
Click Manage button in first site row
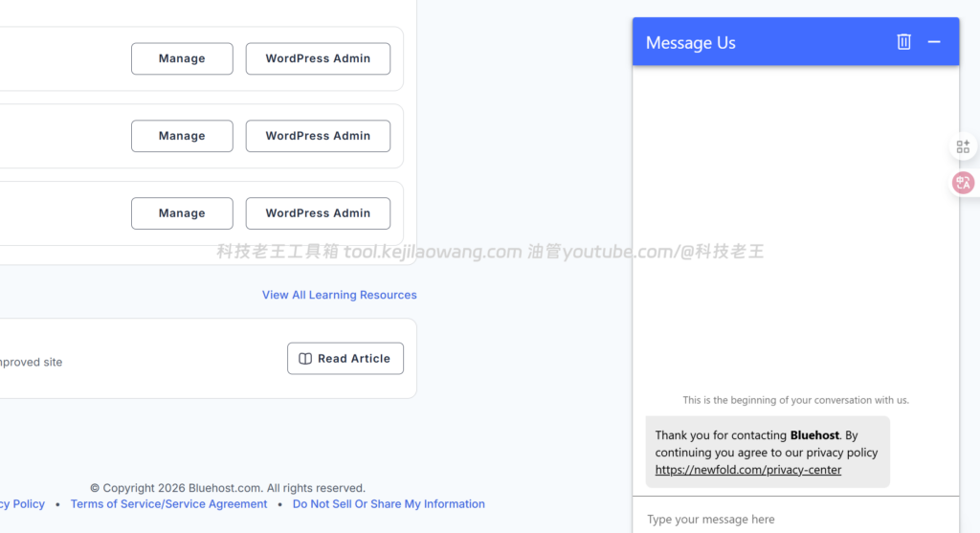[x=182, y=58]
